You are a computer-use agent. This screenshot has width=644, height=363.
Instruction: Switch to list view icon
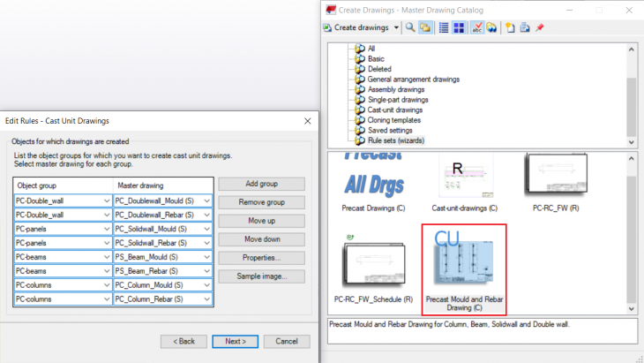444,27
